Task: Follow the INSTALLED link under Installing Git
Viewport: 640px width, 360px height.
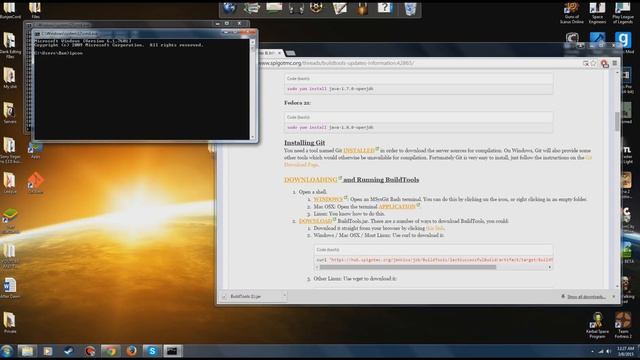Action: [359, 150]
